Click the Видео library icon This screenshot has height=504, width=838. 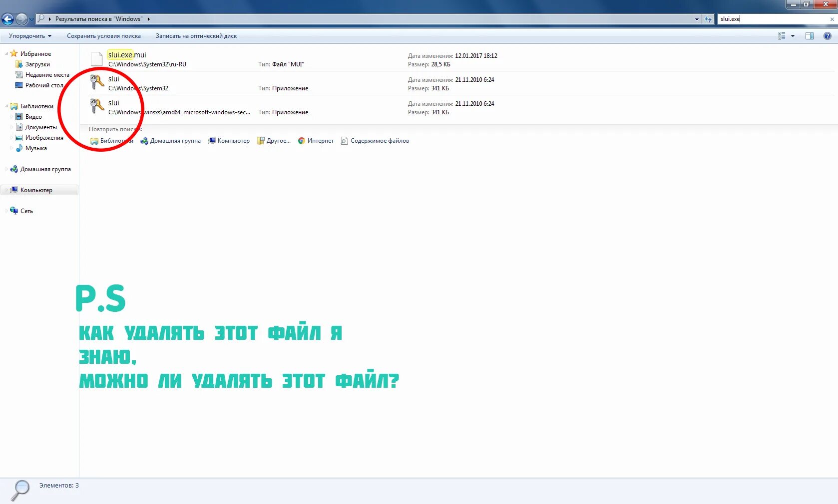tap(19, 117)
